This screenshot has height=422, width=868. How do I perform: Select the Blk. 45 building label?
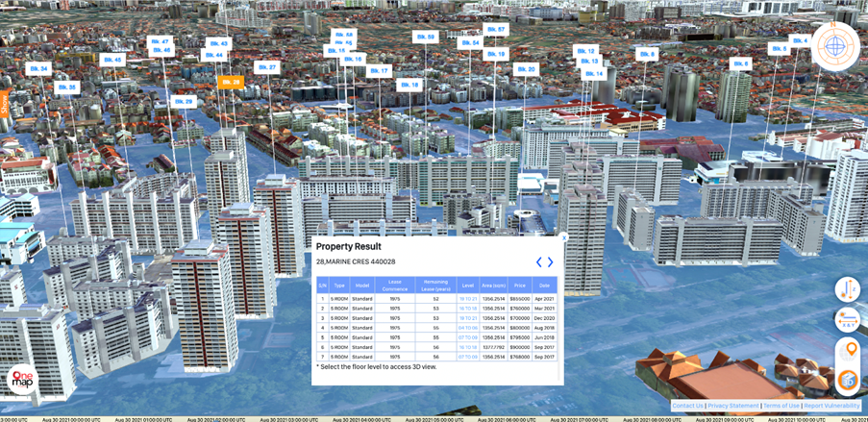pyautogui.click(x=112, y=60)
